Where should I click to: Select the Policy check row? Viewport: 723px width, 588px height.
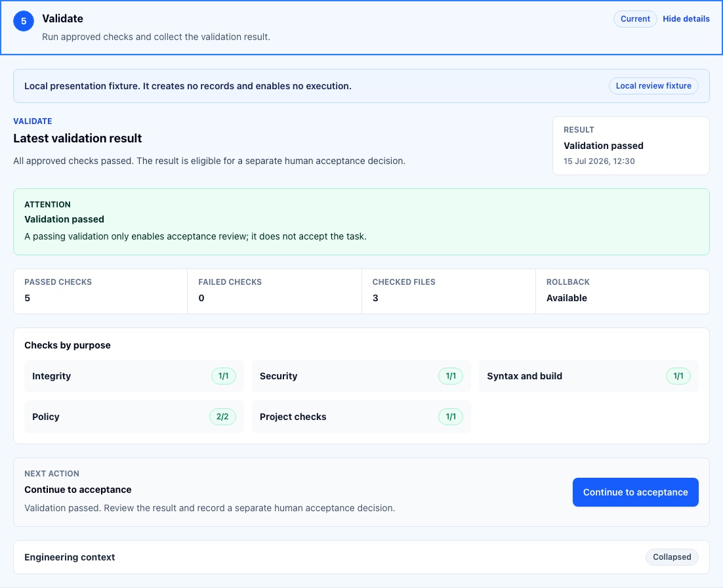coord(134,417)
